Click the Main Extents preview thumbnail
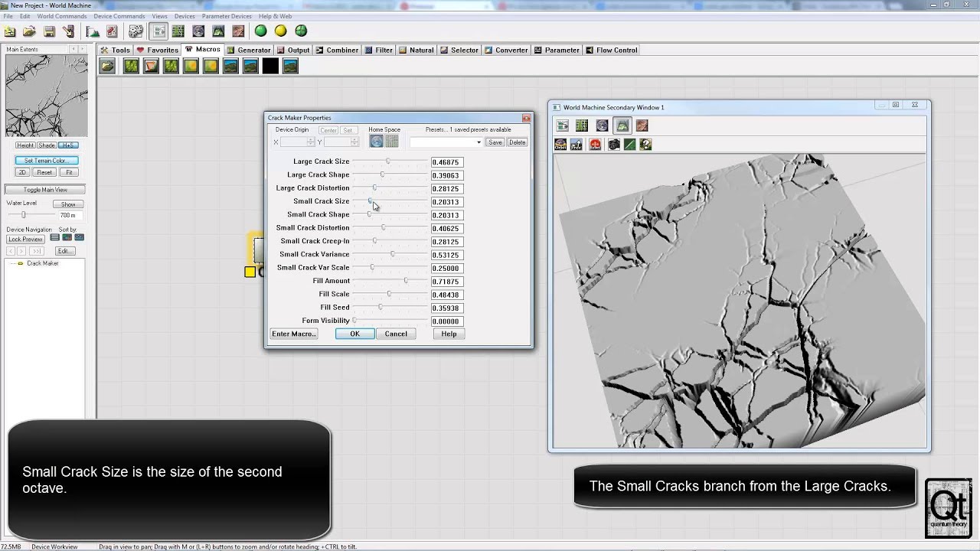This screenshot has height=551, width=980. (x=47, y=96)
